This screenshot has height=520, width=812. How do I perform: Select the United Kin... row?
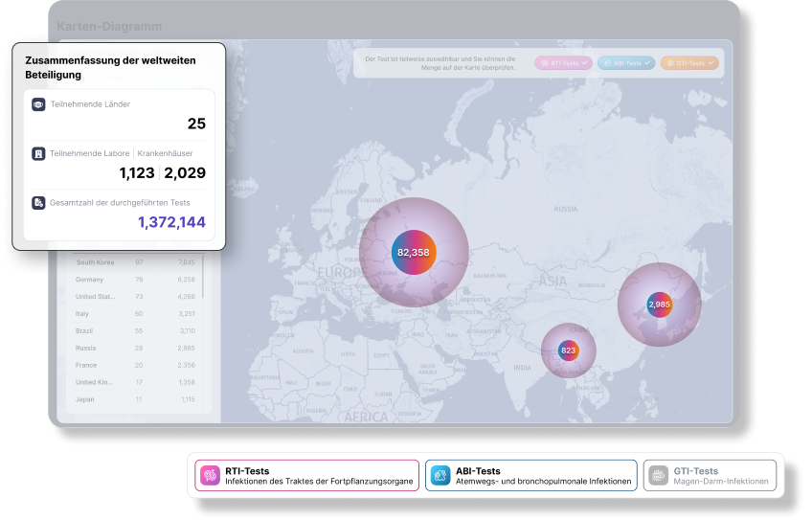click(135, 382)
